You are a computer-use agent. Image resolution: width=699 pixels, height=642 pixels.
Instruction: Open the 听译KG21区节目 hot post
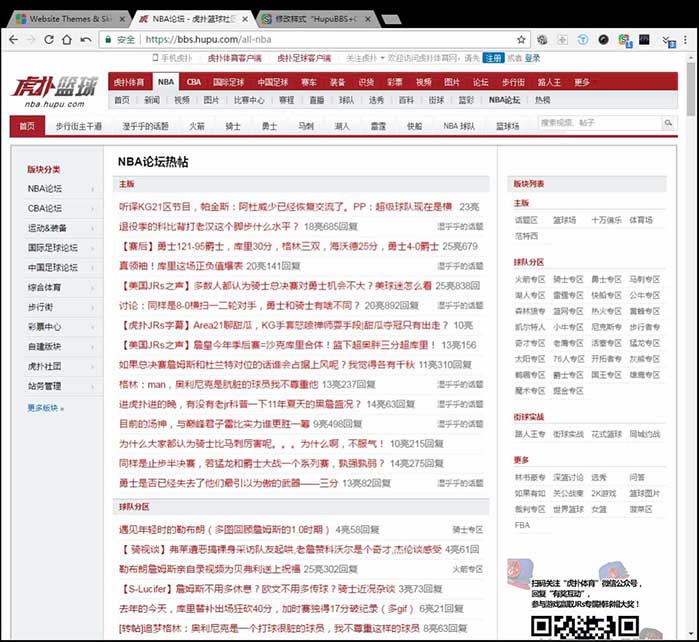pos(285,207)
